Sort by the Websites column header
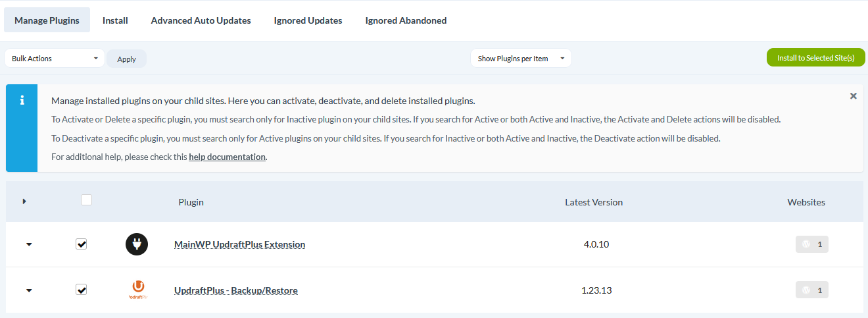868x318 pixels. click(806, 202)
